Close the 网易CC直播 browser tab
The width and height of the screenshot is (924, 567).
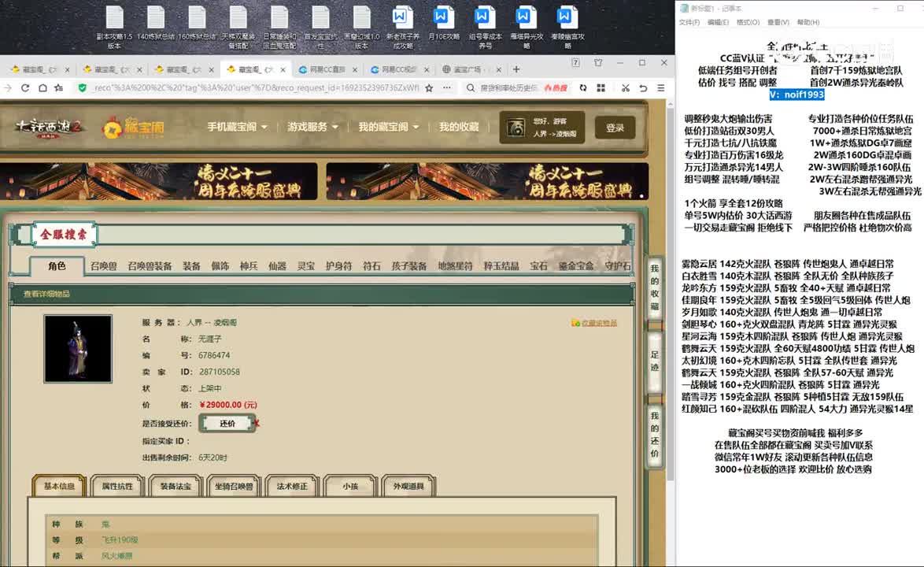point(355,69)
